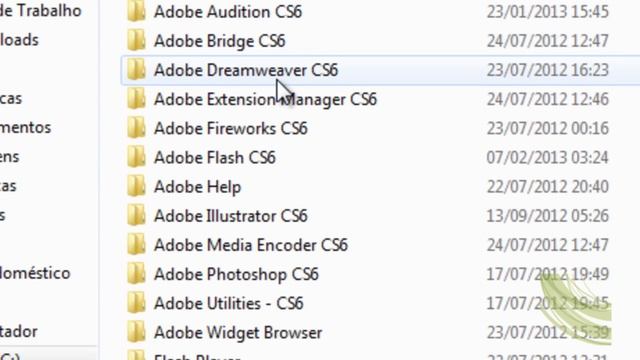The height and width of the screenshot is (360, 640).
Task: Click the Adobe Utilities - CS6 folder icon
Action: pos(136,303)
